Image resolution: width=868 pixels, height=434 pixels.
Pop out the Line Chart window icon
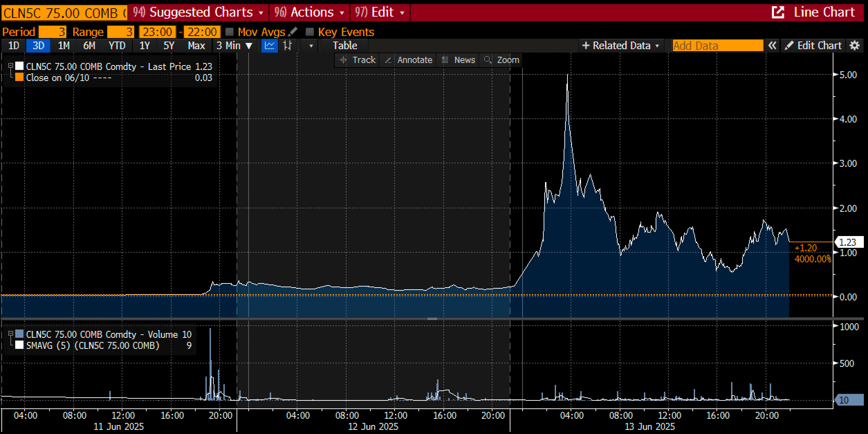pos(778,12)
